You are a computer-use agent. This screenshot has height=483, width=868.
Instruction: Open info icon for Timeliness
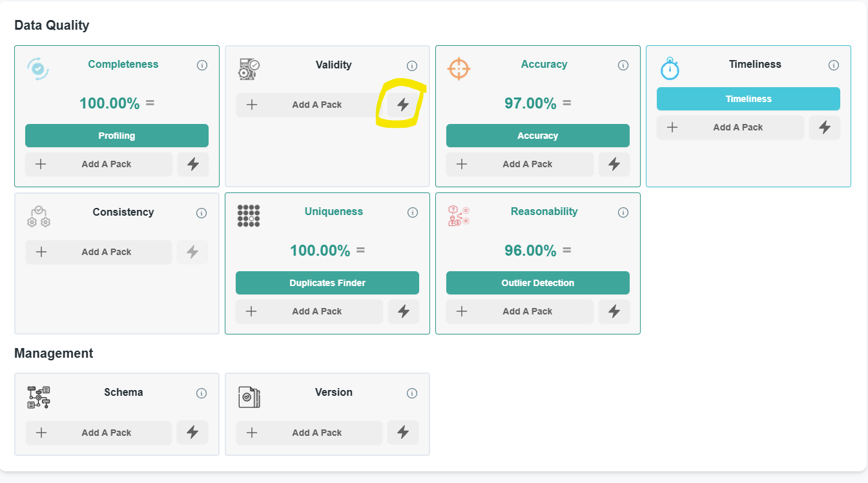tap(833, 65)
